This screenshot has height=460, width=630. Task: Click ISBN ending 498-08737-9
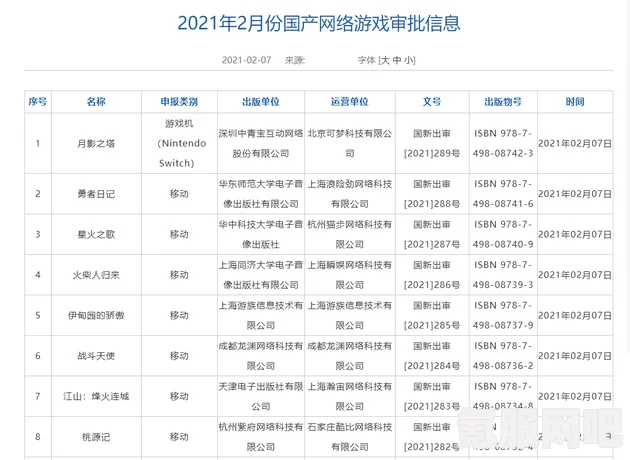coord(503,325)
